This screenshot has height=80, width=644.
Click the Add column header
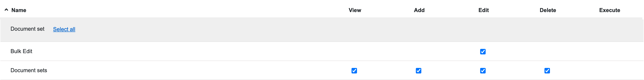[419, 10]
